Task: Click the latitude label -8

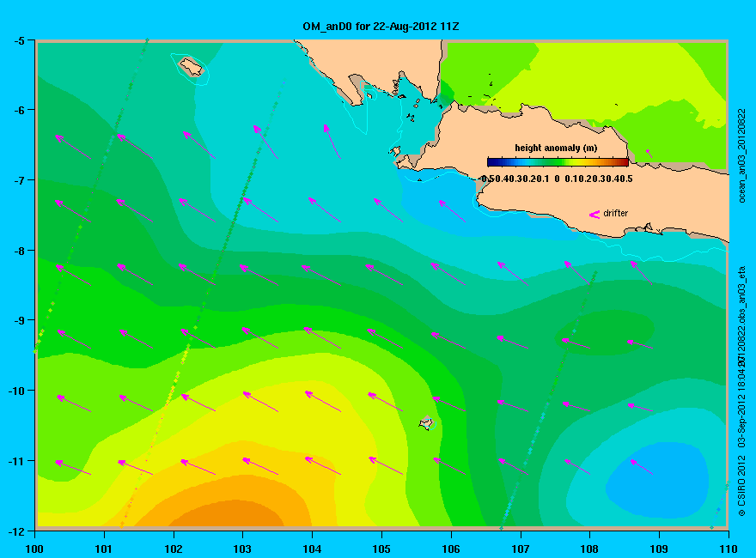Action: (18, 251)
